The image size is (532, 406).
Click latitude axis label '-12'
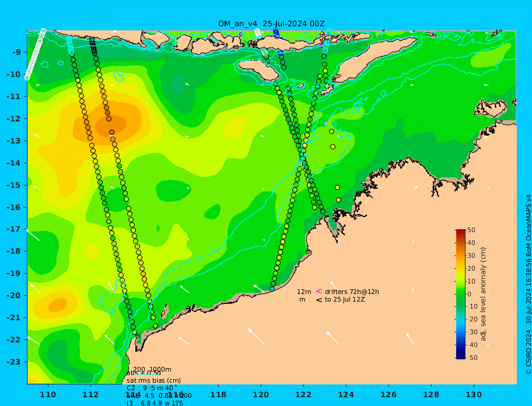[x=14, y=119]
